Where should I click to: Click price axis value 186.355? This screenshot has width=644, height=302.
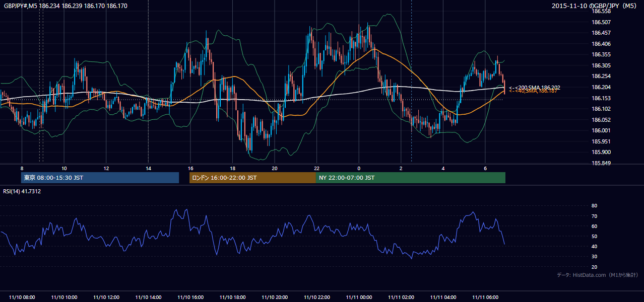coord(601,54)
